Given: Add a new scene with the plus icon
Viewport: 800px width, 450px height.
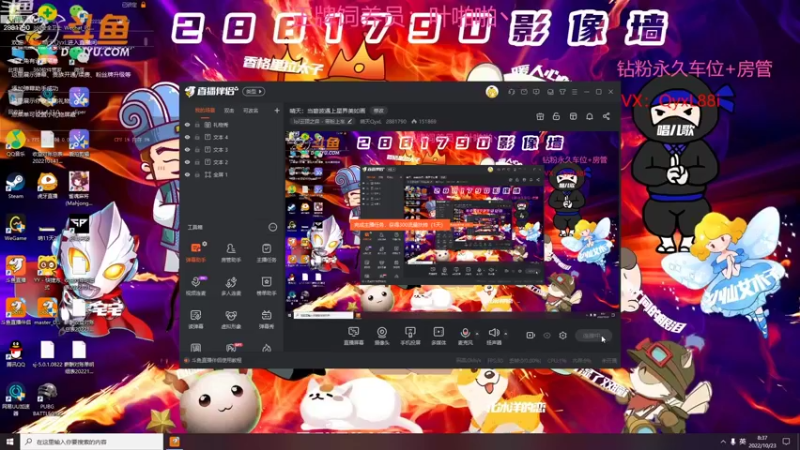Looking at the screenshot, I should point(277,110).
